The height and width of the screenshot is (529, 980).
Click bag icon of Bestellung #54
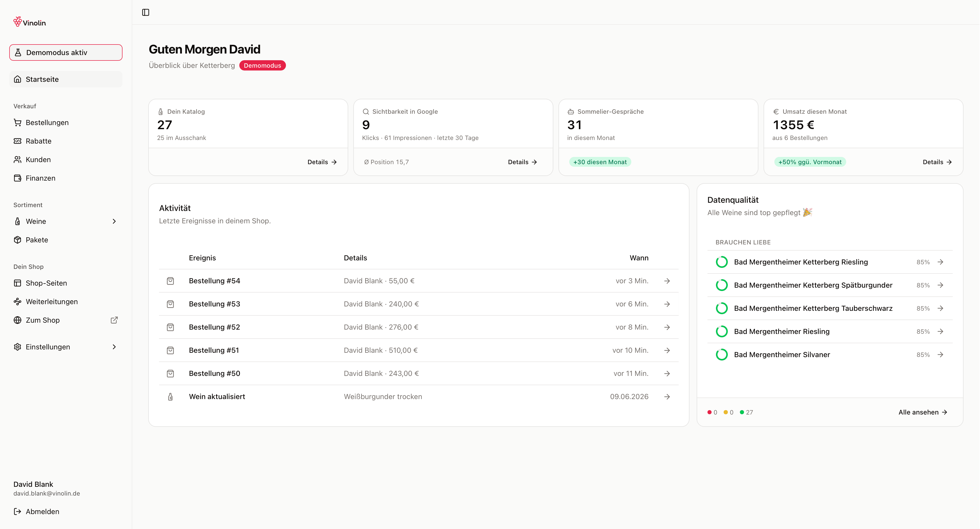[x=170, y=281]
